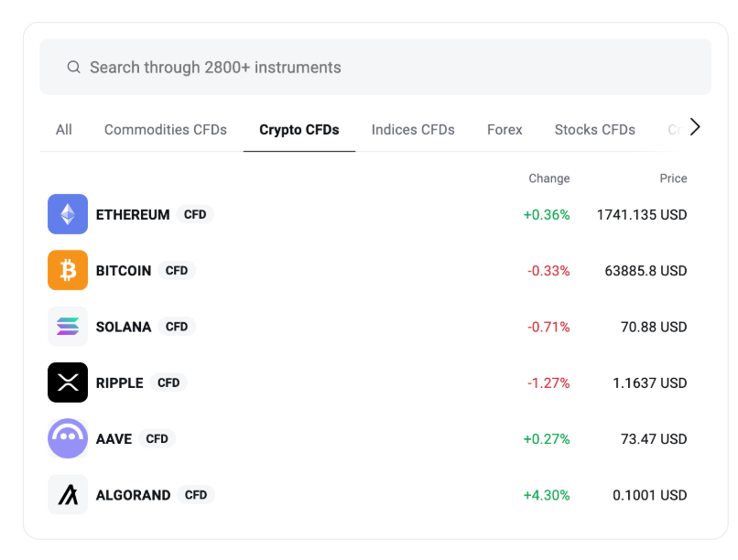Viewport: 738px width, 560px height.
Task: Click Solana's -0.71% change value
Action: coord(548,327)
